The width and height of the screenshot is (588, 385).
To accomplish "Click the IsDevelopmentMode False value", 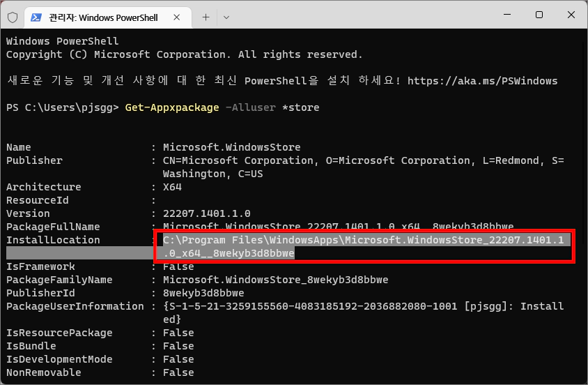I will point(178,359).
